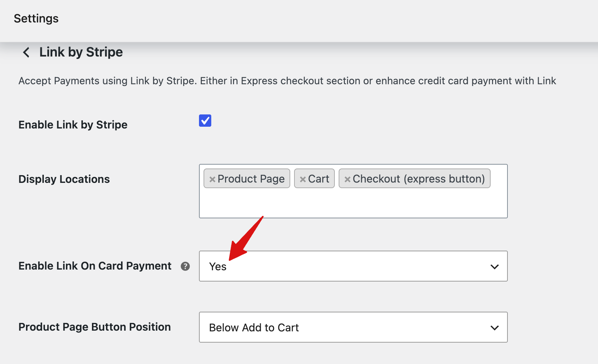Click the Enable Link by Stripe label
Viewport: 598px width, 364px height.
click(73, 125)
